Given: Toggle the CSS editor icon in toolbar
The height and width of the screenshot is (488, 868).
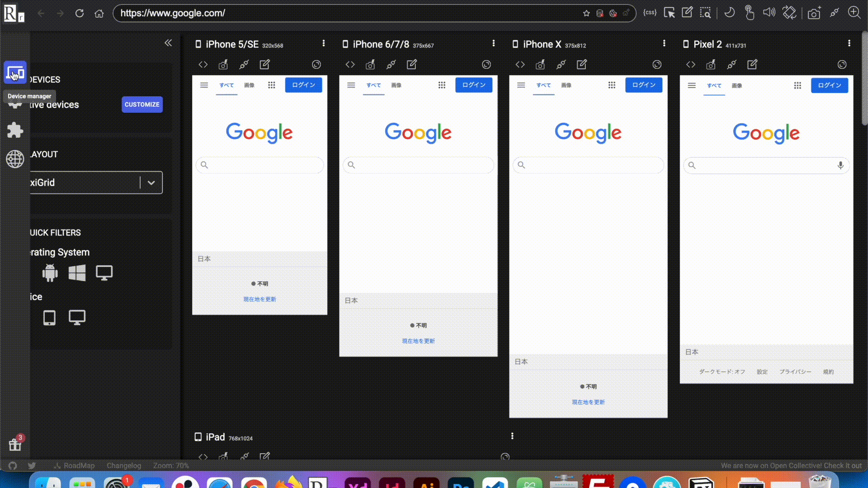Looking at the screenshot, I should pos(650,13).
